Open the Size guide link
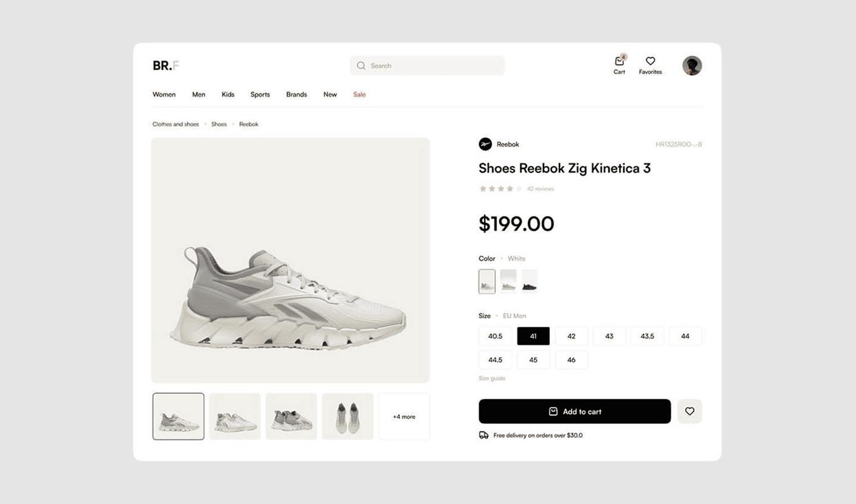 492,378
